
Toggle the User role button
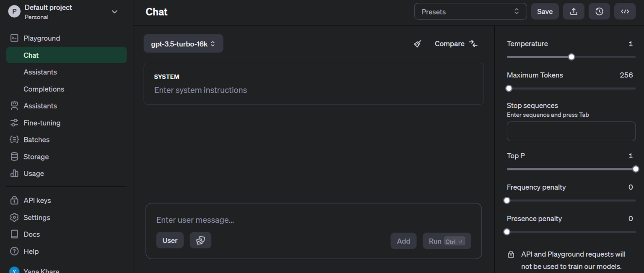[x=170, y=240]
